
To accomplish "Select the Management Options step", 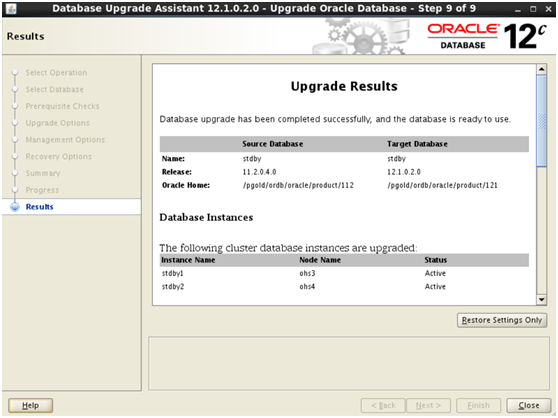I will coord(65,139).
